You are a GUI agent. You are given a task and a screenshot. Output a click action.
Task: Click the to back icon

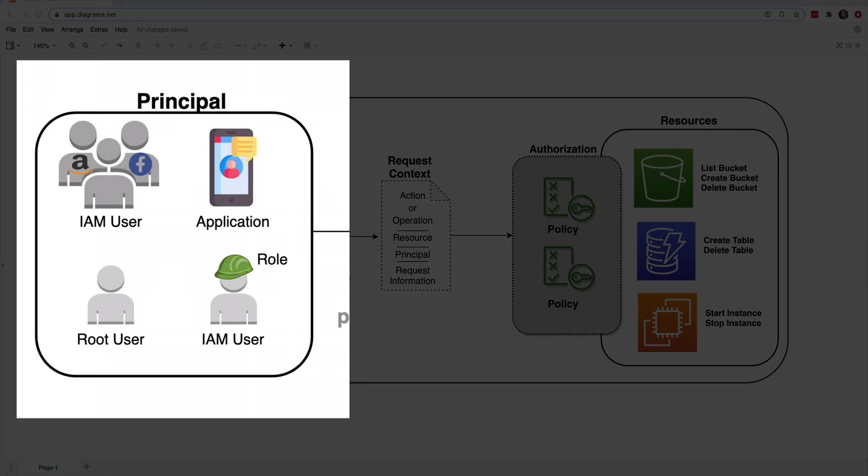click(171, 45)
